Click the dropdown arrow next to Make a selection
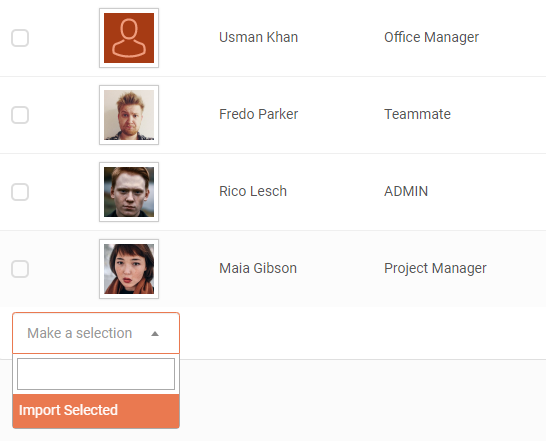Screen dimensions: 546x441 [x=155, y=334]
